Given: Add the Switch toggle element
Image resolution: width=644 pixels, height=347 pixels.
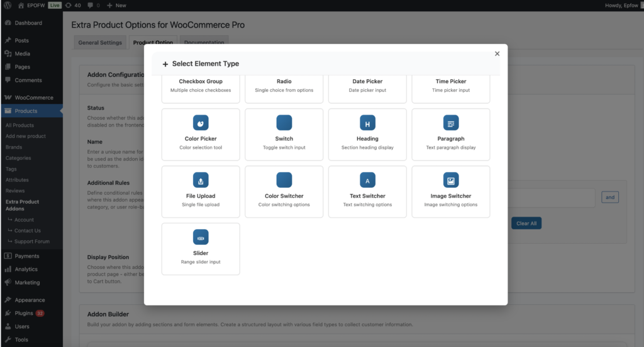Looking at the screenshot, I should pyautogui.click(x=284, y=134).
